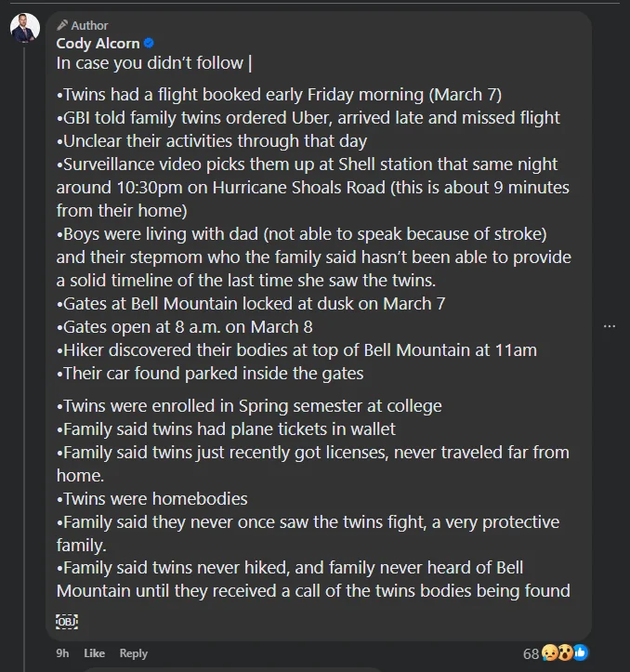Screen dimensions: 630x672
Task: Open the three-dot comment options menu
Action: click(610, 326)
